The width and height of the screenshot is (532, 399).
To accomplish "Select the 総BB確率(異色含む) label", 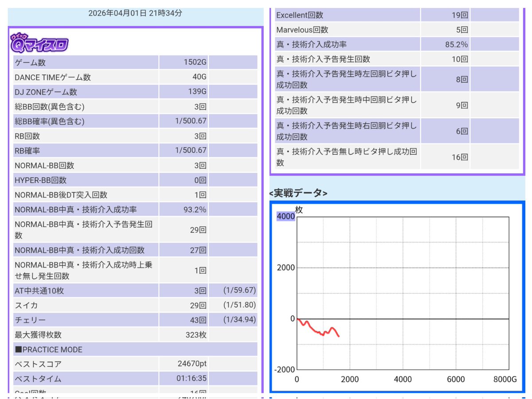I will [50, 121].
